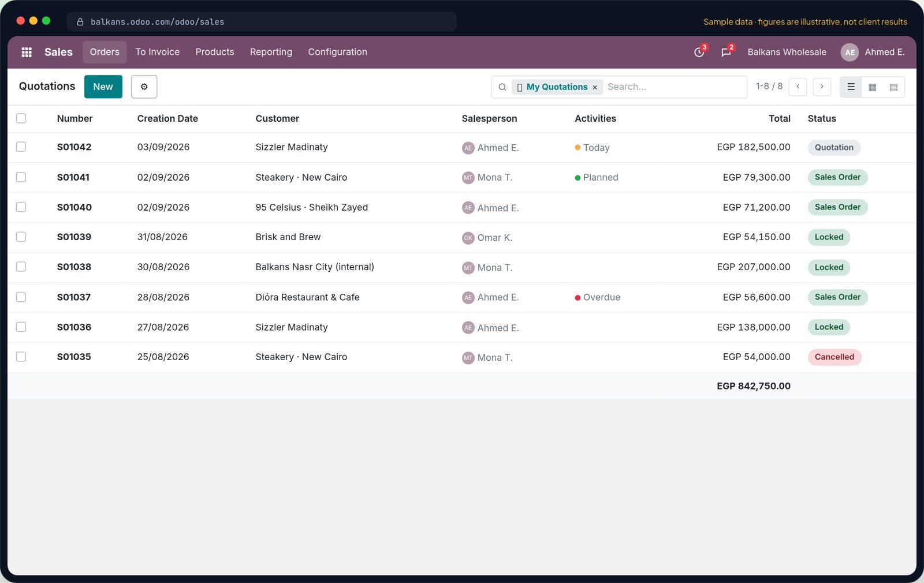Tick the checkbox for S01035
The image size is (924, 583).
click(x=21, y=357)
